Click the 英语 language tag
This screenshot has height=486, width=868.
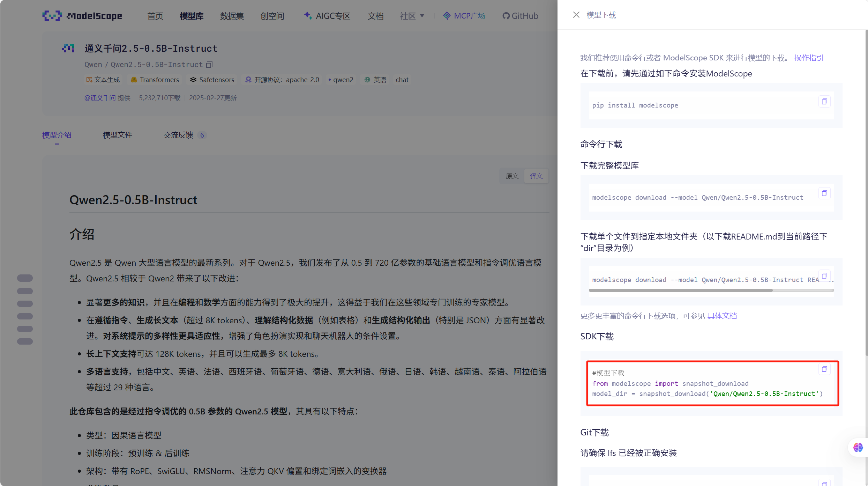(x=375, y=80)
